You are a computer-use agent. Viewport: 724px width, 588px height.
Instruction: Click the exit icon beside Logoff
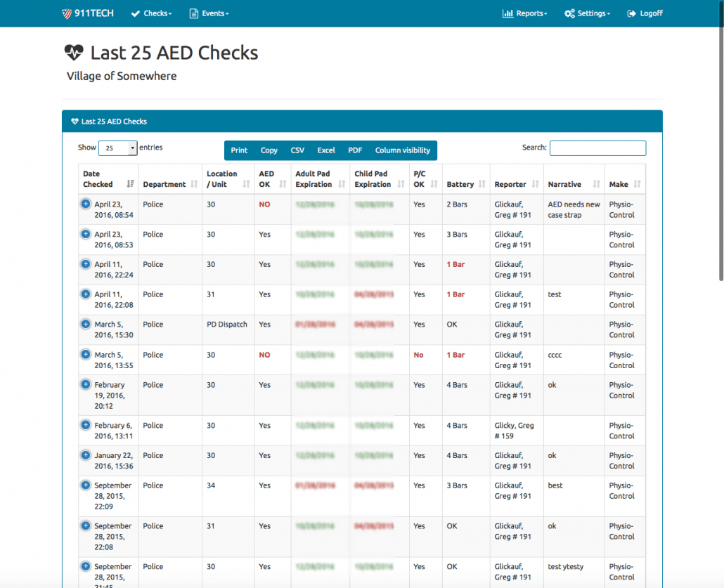tap(631, 13)
